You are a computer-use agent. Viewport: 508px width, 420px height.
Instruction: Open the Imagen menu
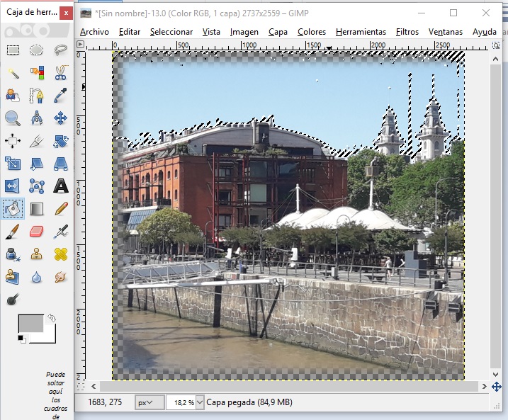pyautogui.click(x=244, y=32)
